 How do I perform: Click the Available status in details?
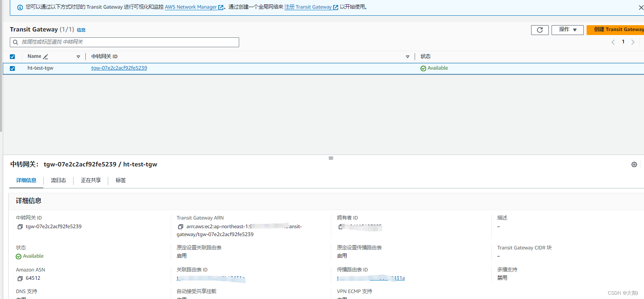pos(30,256)
